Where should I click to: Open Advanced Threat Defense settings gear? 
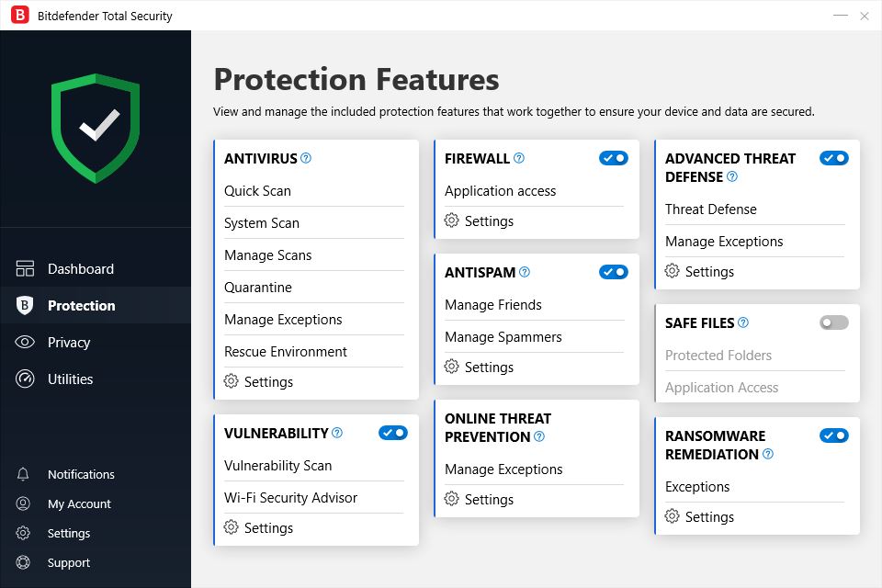click(672, 271)
